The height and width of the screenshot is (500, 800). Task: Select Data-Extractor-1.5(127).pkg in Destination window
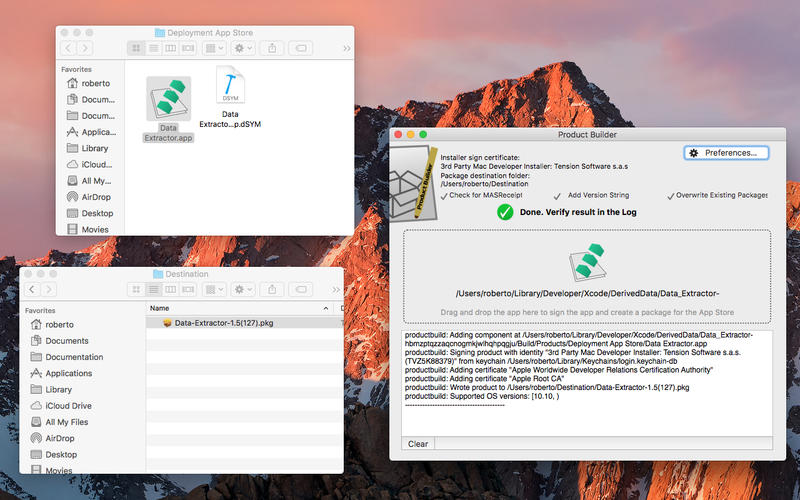pos(224,323)
